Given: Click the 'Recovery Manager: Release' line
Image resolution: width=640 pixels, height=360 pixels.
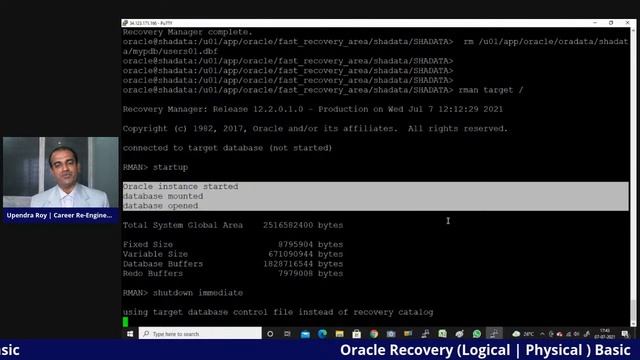Looking at the screenshot, I should point(313,109).
